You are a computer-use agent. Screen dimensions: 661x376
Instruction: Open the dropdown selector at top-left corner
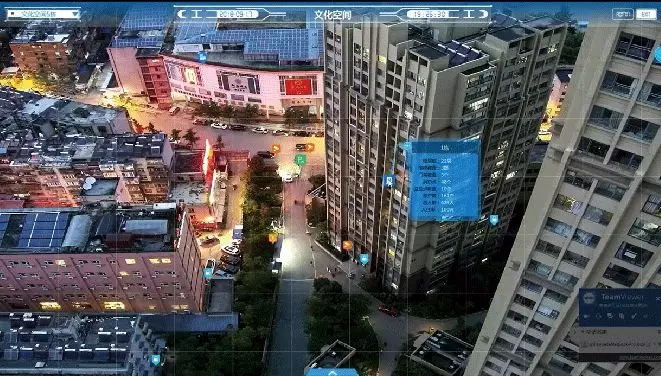(x=43, y=14)
